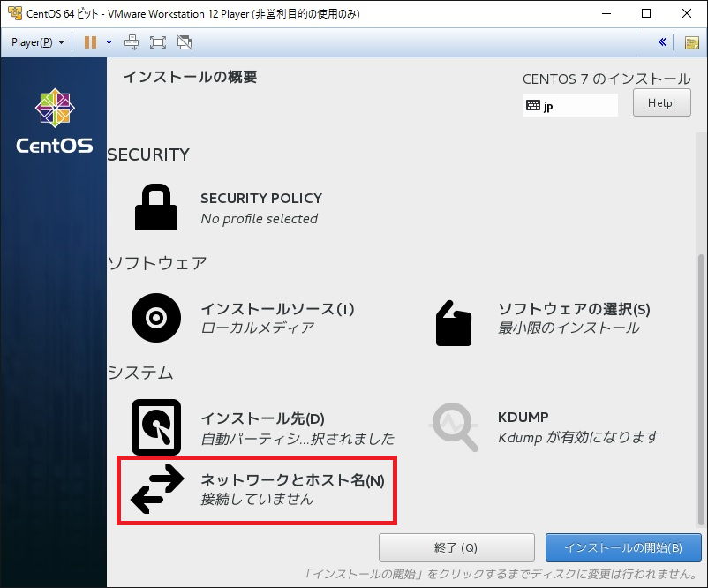Click the jp keyboard layout indicator
Screen dimensions: 708x588
pos(569,105)
